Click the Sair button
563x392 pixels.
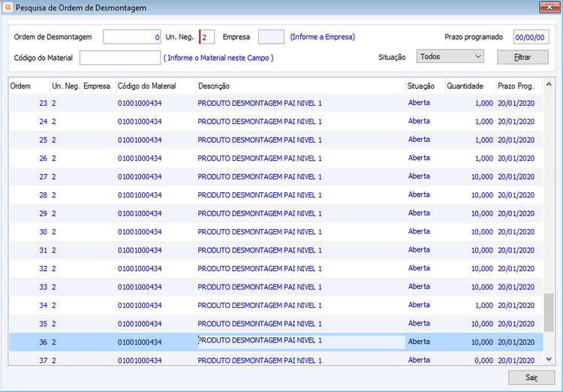[531, 376]
